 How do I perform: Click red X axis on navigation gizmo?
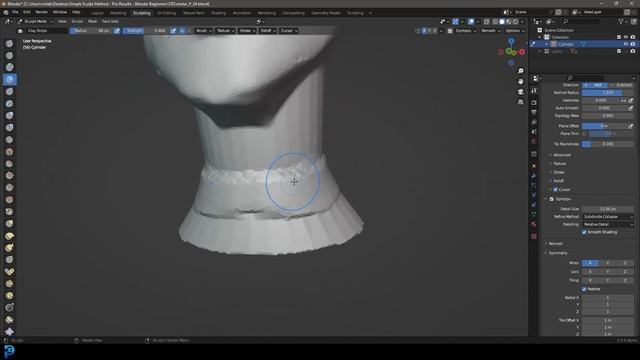pyautogui.click(x=522, y=52)
